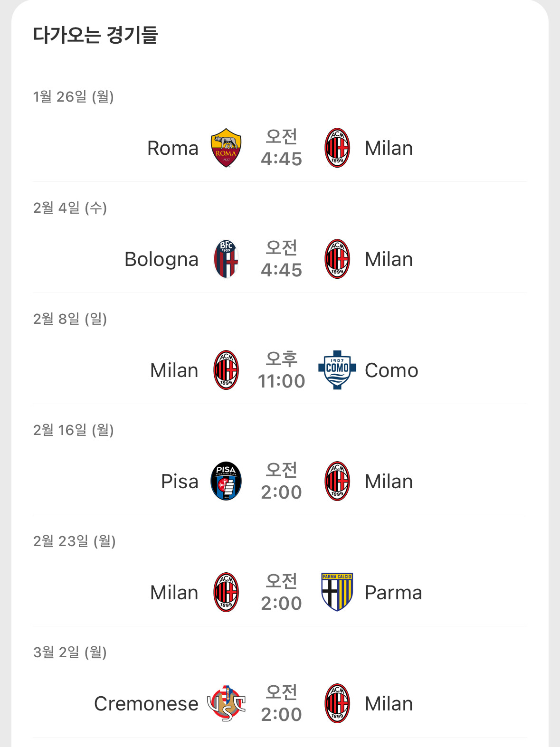The height and width of the screenshot is (747, 560).
Task: Click the AS Roma club crest
Action: coord(226,148)
